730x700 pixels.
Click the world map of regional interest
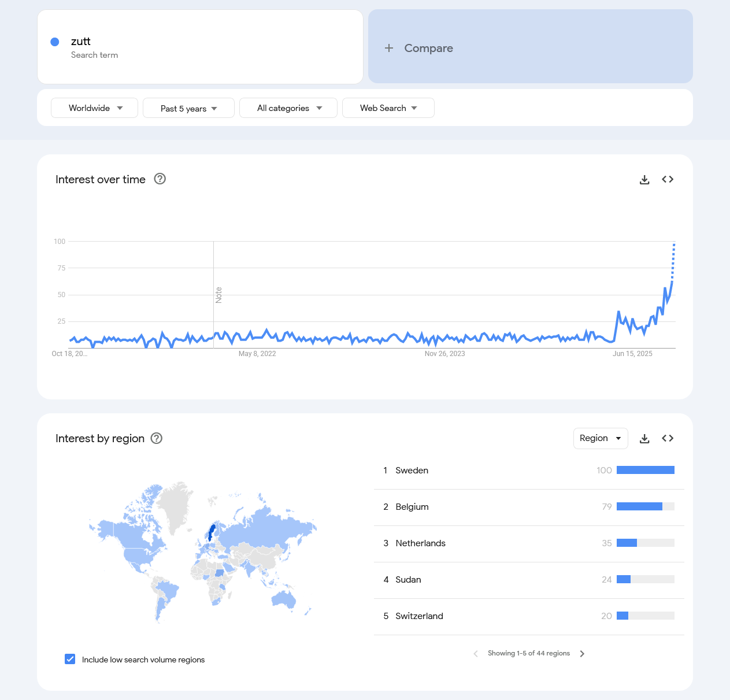(x=202, y=552)
